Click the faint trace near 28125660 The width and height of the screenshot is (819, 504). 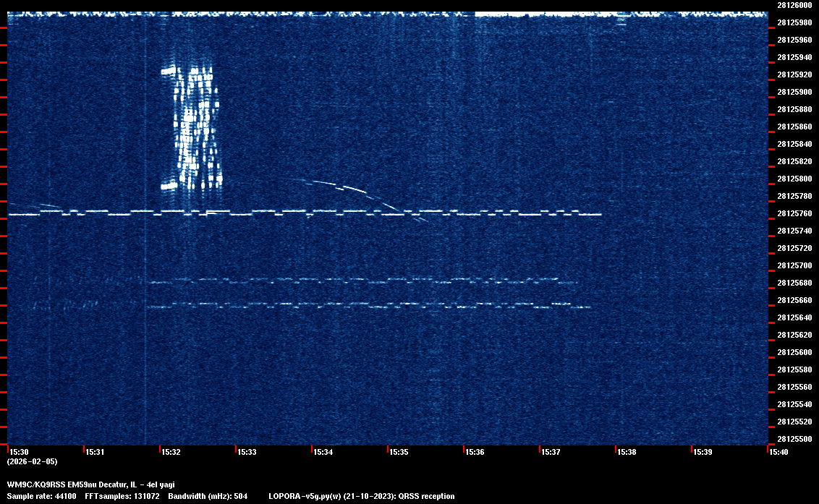(362, 304)
